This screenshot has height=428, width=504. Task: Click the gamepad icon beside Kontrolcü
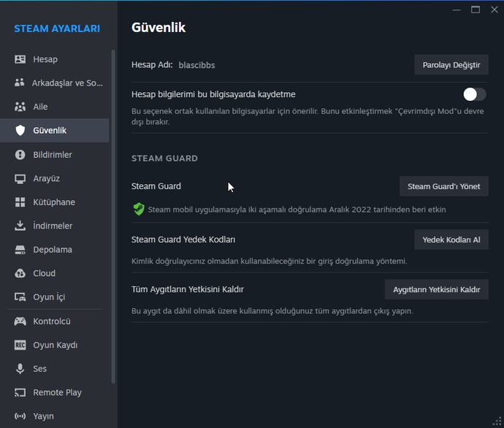tap(20, 321)
